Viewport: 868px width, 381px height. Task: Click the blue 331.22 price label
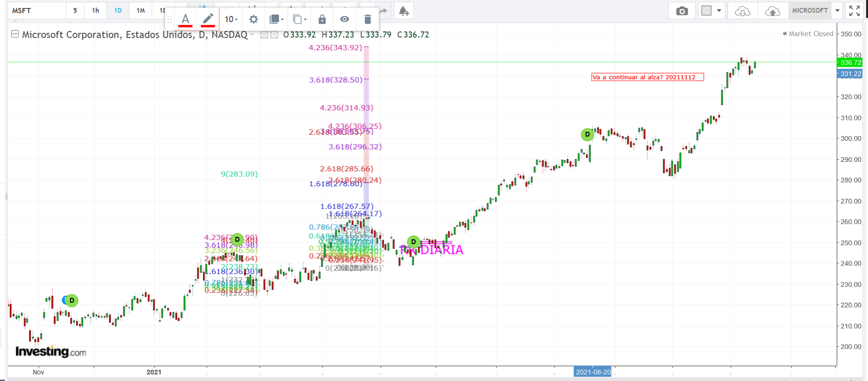click(850, 74)
